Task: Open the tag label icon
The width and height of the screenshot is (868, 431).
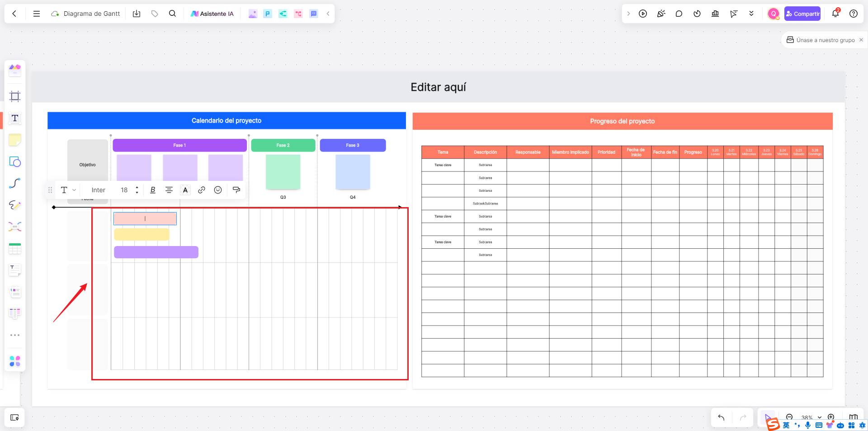Action: pos(155,14)
